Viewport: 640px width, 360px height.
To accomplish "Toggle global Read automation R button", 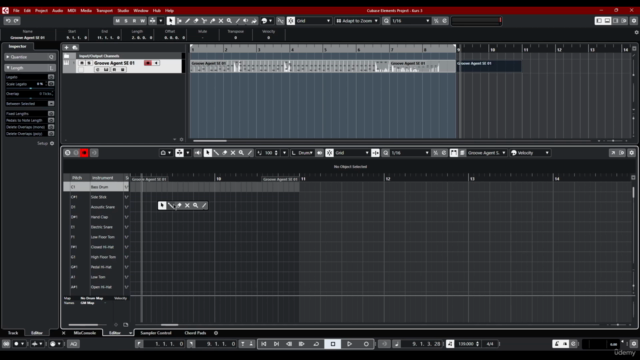I will point(134,21).
